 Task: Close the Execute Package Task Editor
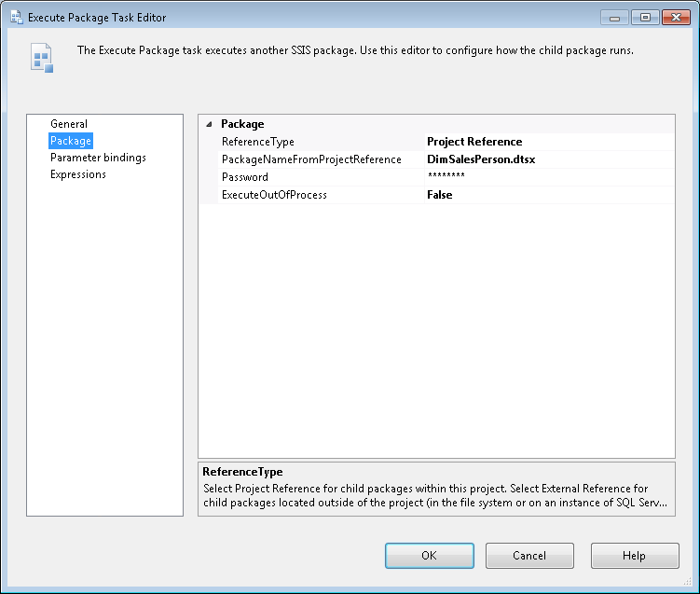click(675, 17)
